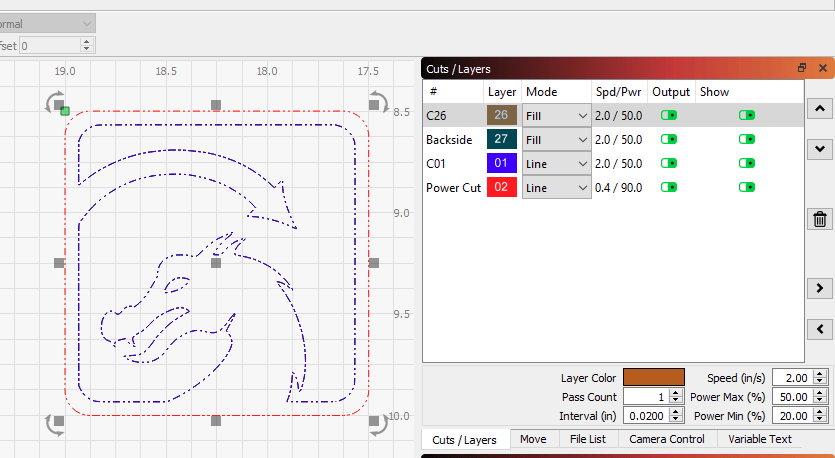Open Mode dropdown for Power Cut layer
Image resolution: width=835 pixels, height=458 pixels.
point(556,187)
